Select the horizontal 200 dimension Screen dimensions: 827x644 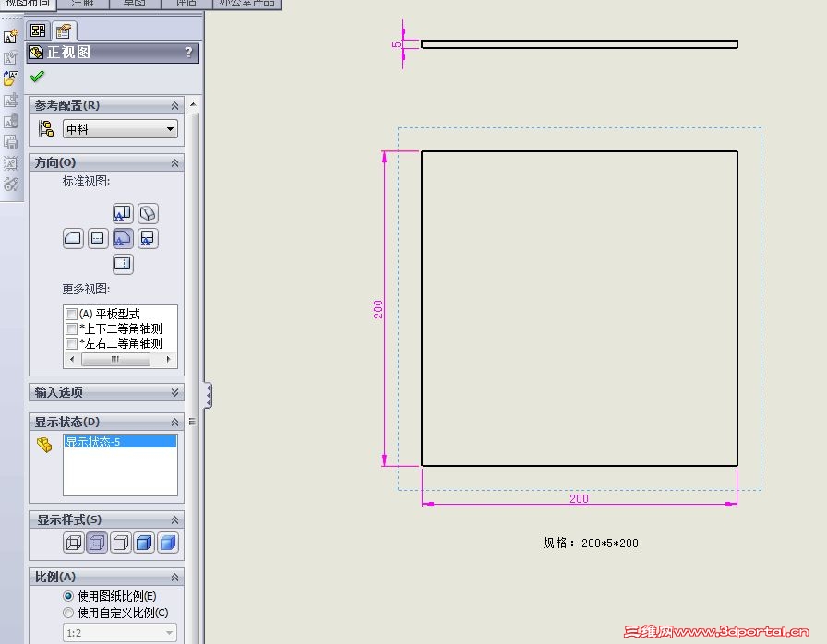point(579,498)
